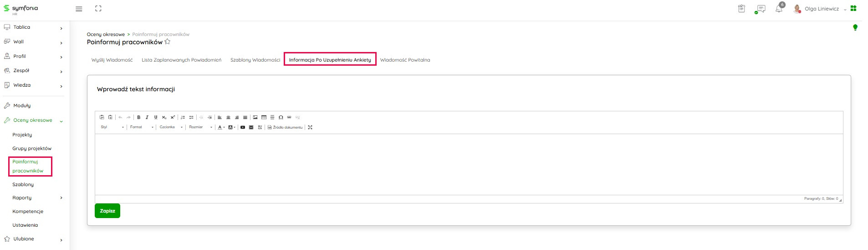
Task: Insert an image into the editor
Action: [x=255, y=117]
